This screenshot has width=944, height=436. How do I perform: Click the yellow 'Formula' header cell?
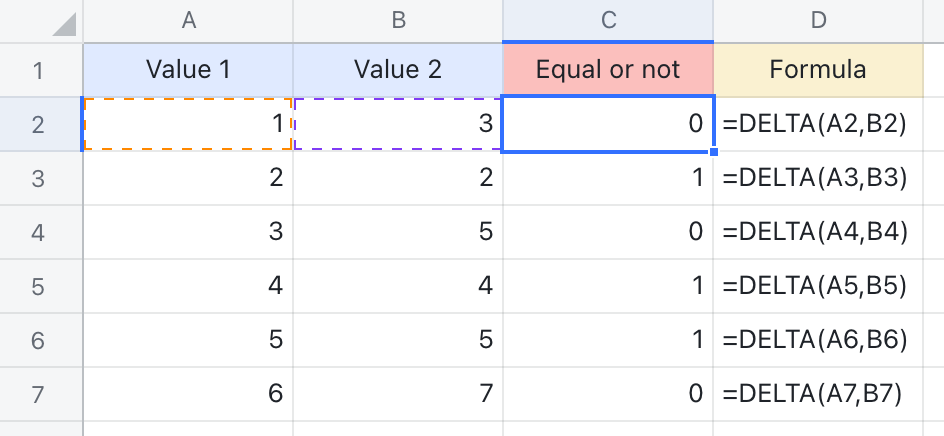[818, 70]
